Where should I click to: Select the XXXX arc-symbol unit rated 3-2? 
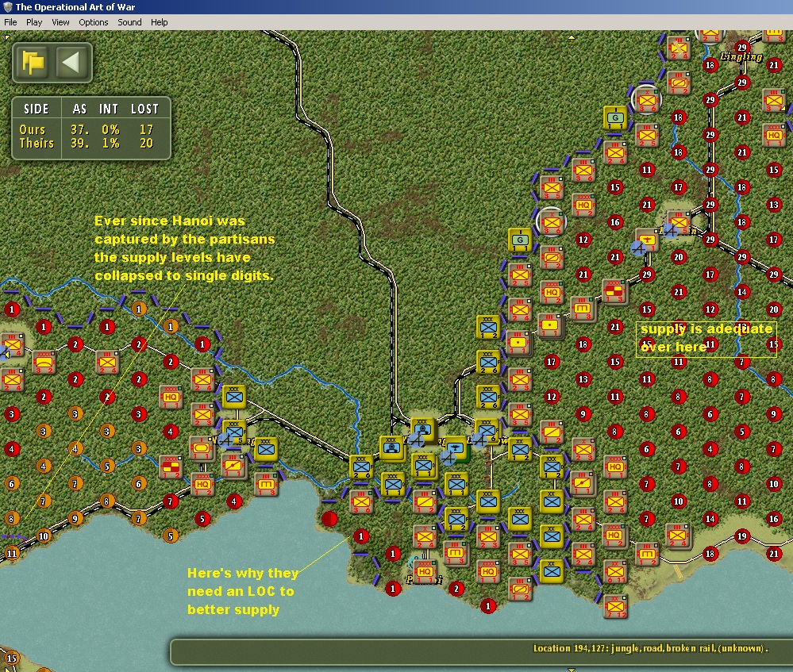(44, 362)
